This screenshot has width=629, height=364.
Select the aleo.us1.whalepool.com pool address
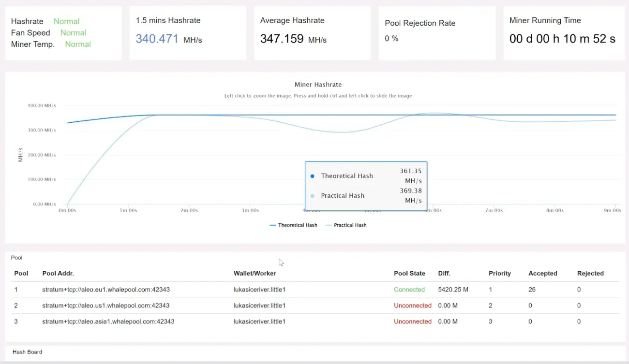pyautogui.click(x=105, y=306)
